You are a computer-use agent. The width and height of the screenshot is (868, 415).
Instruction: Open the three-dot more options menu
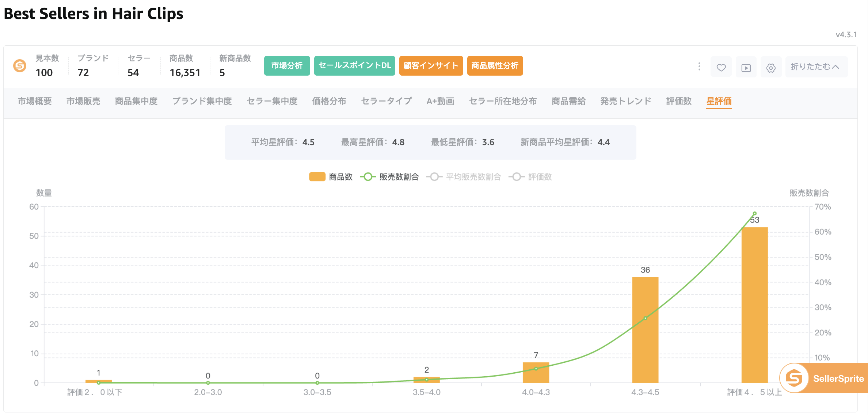[x=699, y=66]
